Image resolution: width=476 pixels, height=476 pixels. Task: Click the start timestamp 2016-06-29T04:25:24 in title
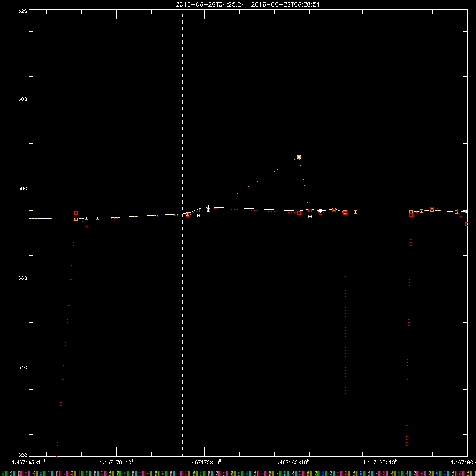click(x=210, y=5)
